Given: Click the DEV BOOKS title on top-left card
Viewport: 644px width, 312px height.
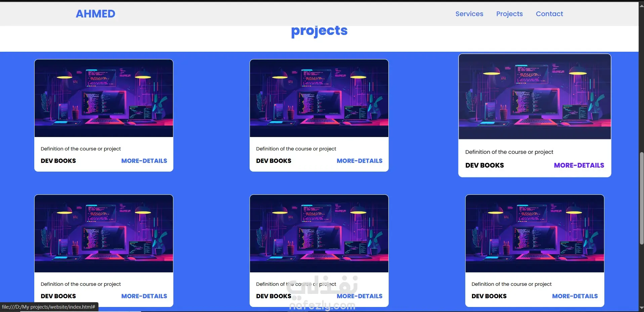Looking at the screenshot, I should click(x=58, y=161).
